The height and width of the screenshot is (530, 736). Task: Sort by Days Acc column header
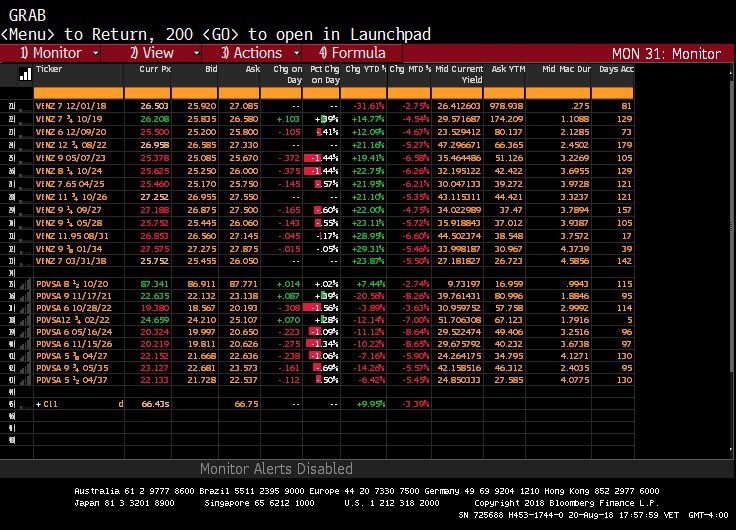click(x=616, y=69)
